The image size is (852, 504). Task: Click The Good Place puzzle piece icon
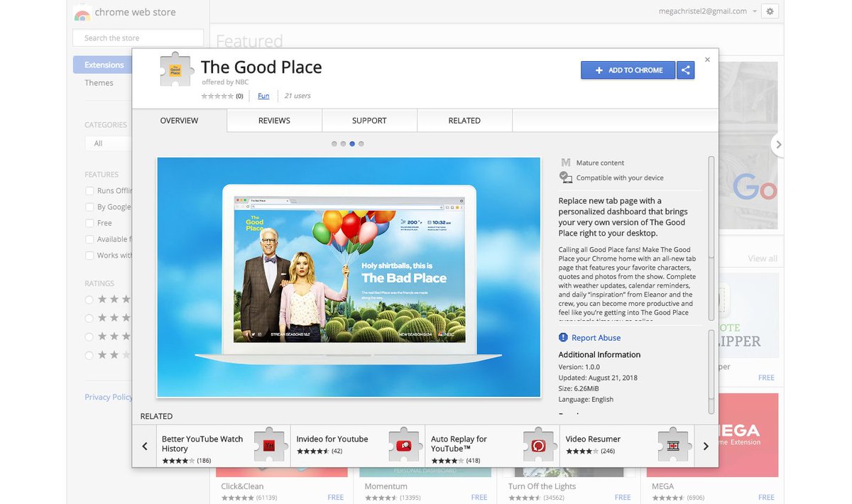[175, 70]
